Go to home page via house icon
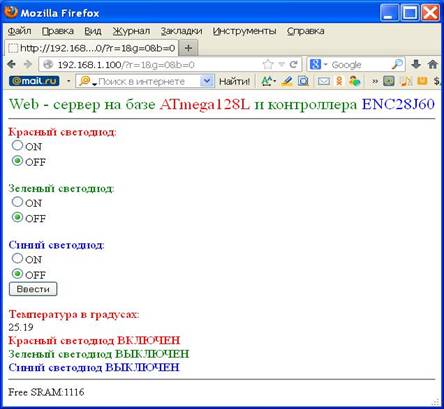The width and height of the screenshot is (444, 409). pos(433,64)
